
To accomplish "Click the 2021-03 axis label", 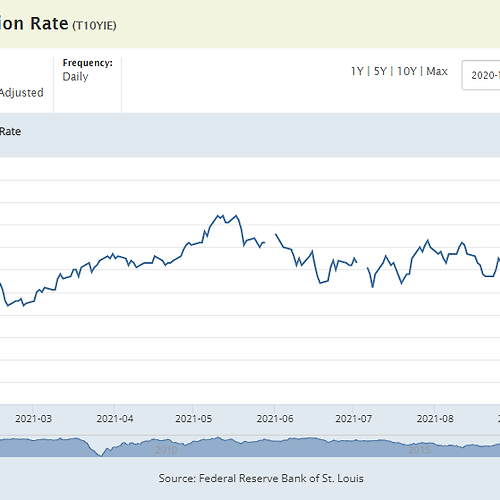I will click(x=33, y=419).
